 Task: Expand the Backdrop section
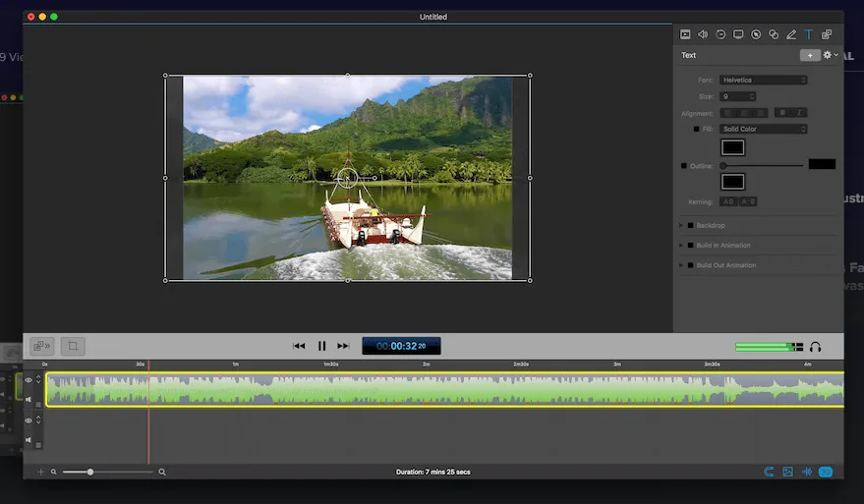click(681, 225)
